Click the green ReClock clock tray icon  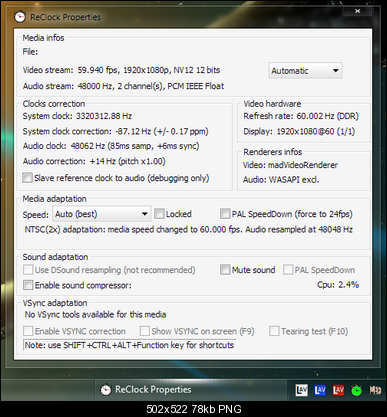pyautogui.click(x=357, y=390)
